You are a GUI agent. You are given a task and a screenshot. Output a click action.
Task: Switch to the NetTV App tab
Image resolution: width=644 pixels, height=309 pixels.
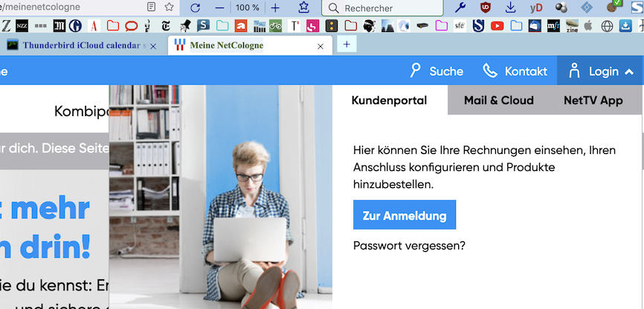click(x=593, y=100)
